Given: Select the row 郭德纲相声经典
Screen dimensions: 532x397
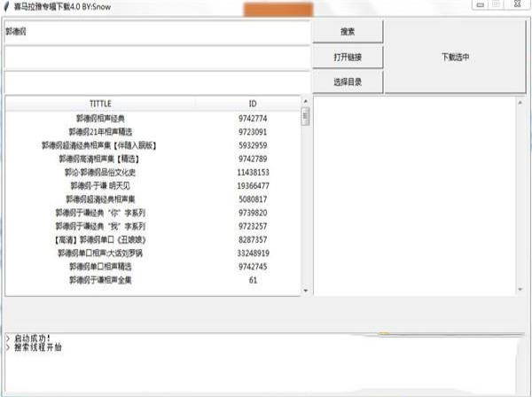Looking at the screenshot, I should tap(100, 118).
